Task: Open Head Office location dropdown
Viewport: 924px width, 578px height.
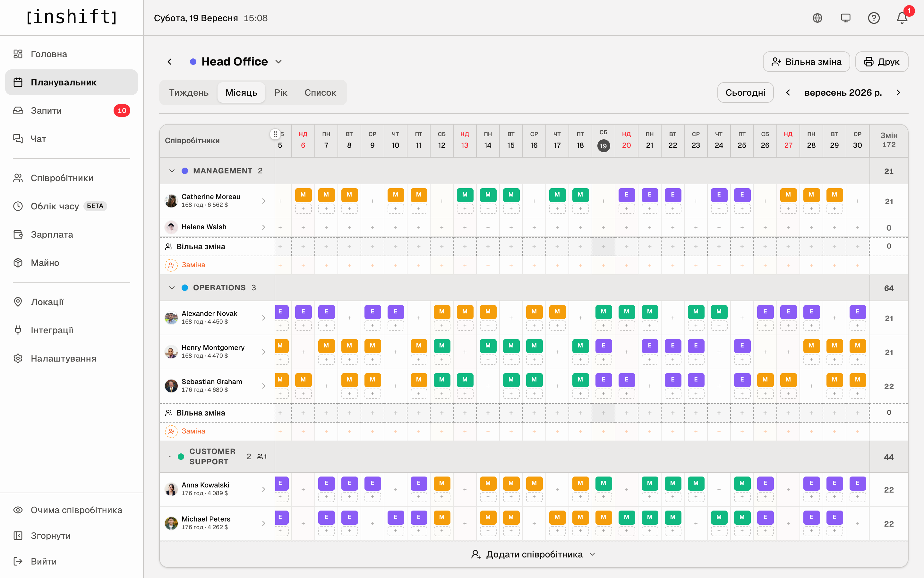Action: [x=236, y=62]
